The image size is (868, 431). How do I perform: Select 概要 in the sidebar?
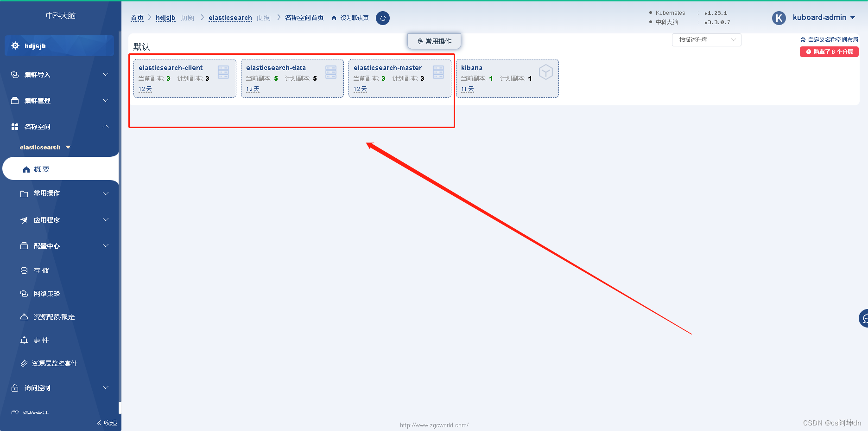click(x=61, y=169)
